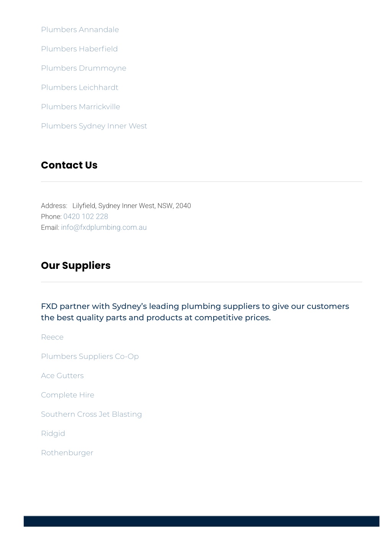Open the Plumbers Haberfield link
392x555 pixels.
coord(79,49)
